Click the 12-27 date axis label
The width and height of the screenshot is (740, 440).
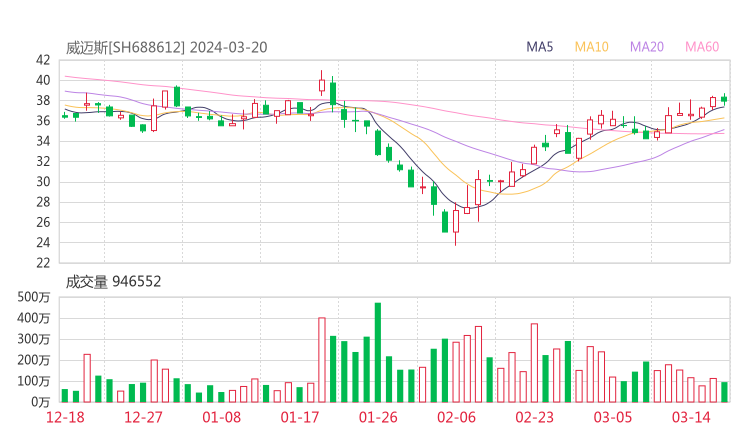[x=143, y=417]
